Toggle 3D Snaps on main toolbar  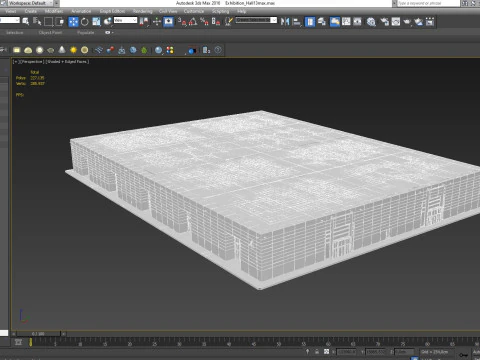point(182,22)
